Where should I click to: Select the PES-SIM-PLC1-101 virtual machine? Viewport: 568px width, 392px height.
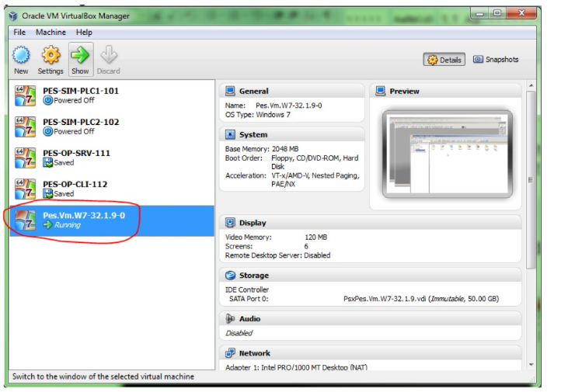click(113, 95)
